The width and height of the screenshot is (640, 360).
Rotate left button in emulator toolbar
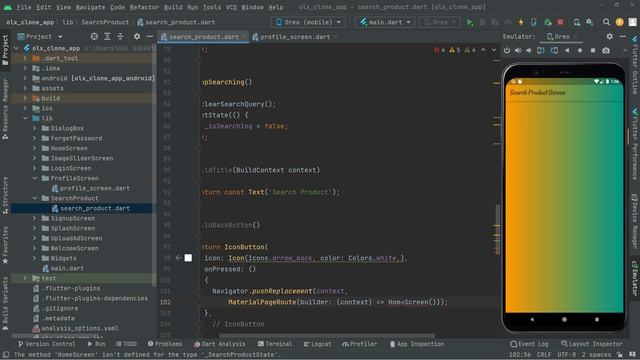[541, 51]
